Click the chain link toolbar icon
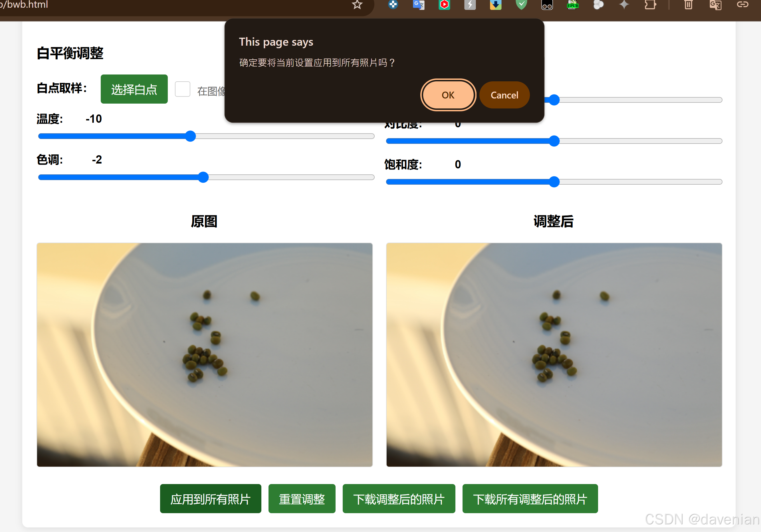 click(742, 5)
